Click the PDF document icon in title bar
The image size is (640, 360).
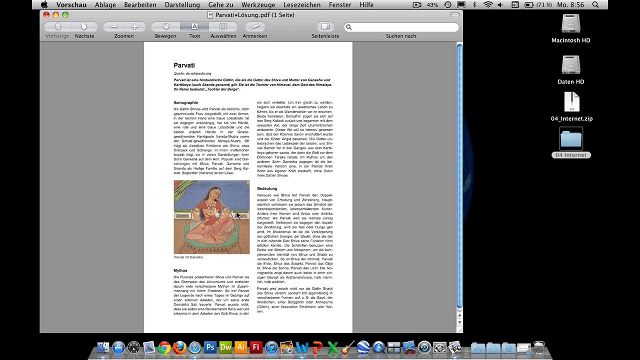point(210,15)
